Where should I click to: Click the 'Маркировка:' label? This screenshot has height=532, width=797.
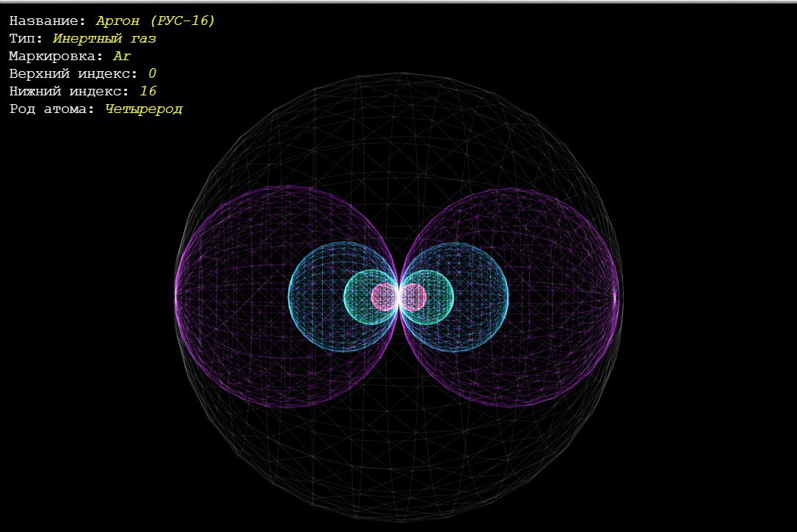click(57, 56)
